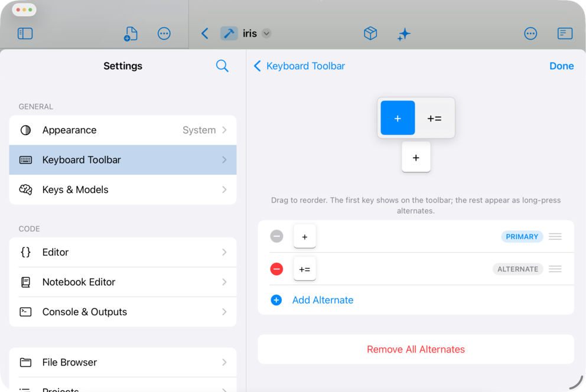Click the gray minus on the primary row
This screenshot has width=586, height=392.
276,236
